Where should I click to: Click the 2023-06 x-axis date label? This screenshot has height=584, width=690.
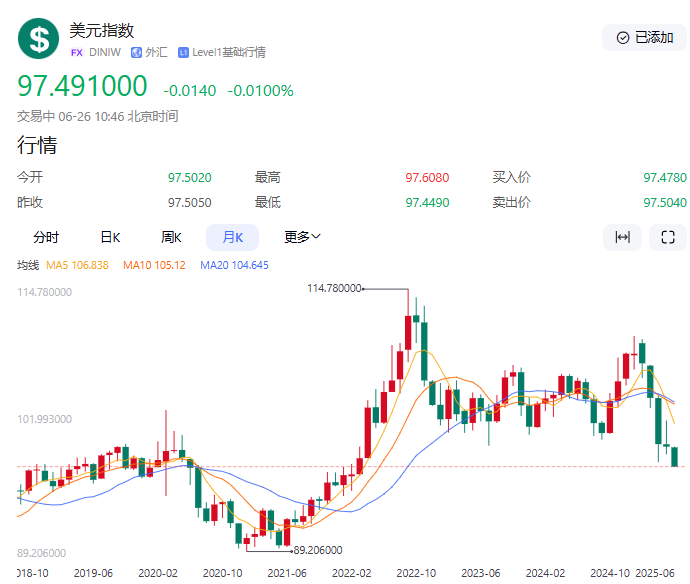(481, 573)
